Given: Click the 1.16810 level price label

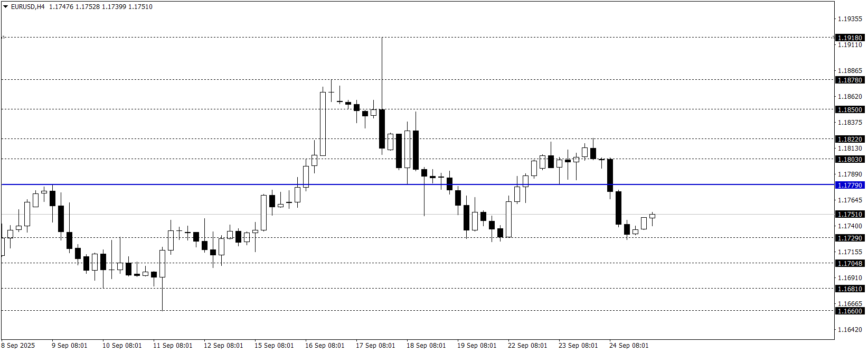Looking at the screenshot, I should (850, 289).
